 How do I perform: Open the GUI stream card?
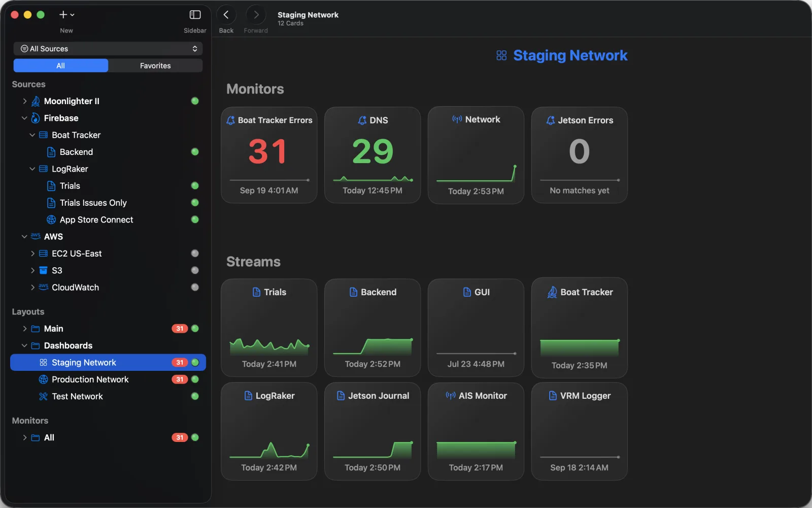click(476, 328)
